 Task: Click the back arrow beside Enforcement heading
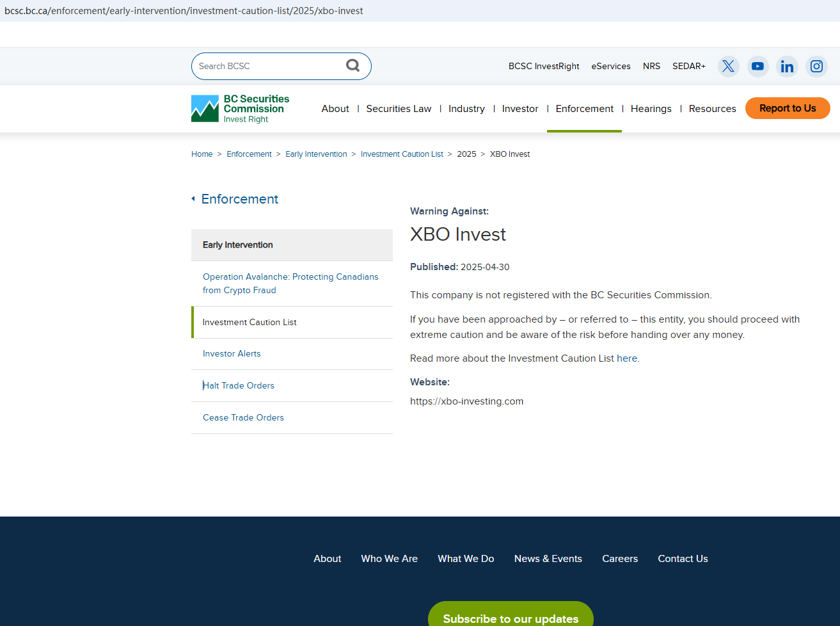(193, 199)
